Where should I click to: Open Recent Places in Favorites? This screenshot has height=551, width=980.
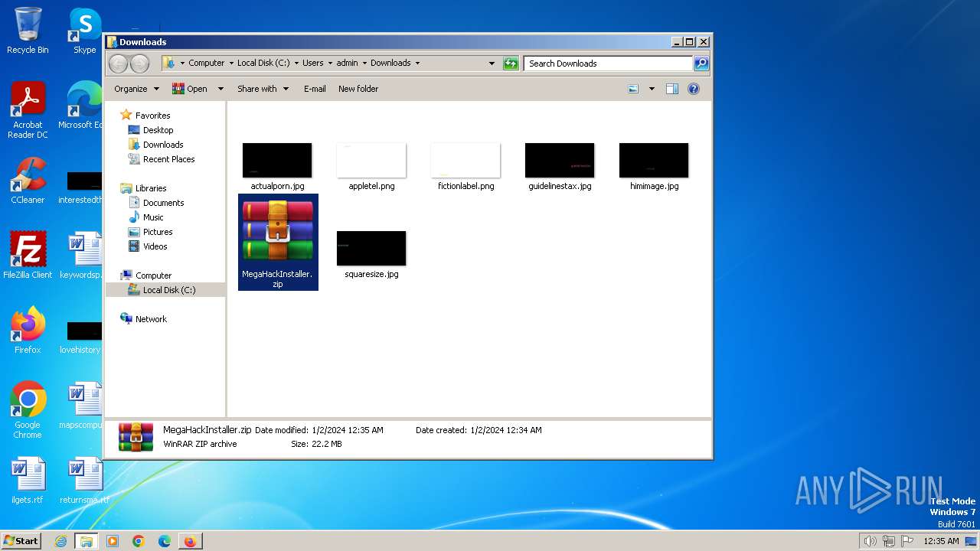(x=168, y=159)
